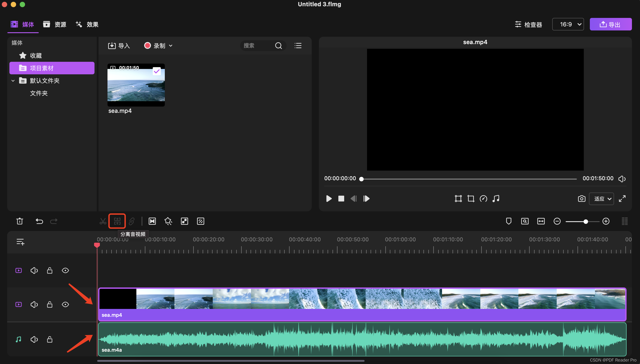The height and width of the screenshot is (364, 640).
Task: Fit timeline to window width
Action: tap(541, 221)
